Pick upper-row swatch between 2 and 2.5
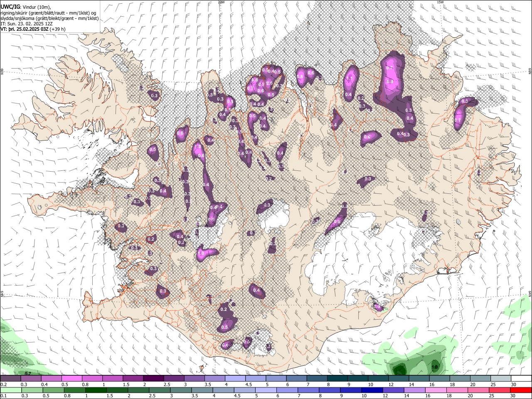Screen dimensions: 532x399 [x=153, y=378]
